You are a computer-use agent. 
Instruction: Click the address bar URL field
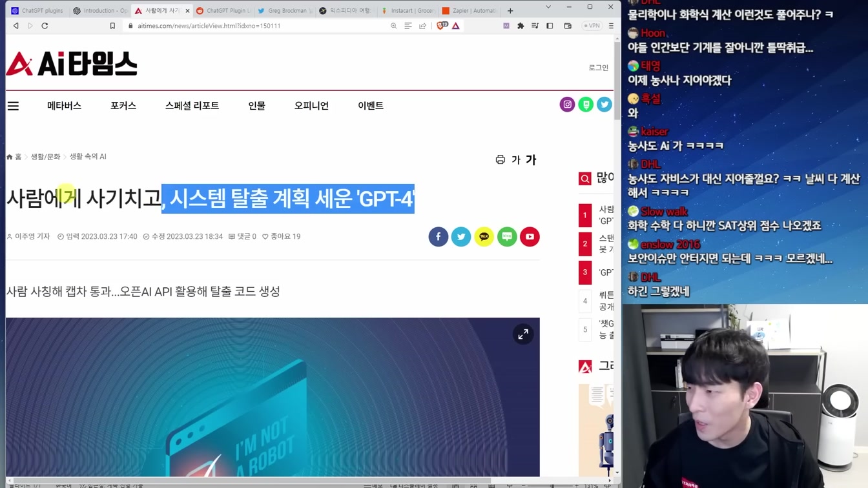(x=258, y=26)
